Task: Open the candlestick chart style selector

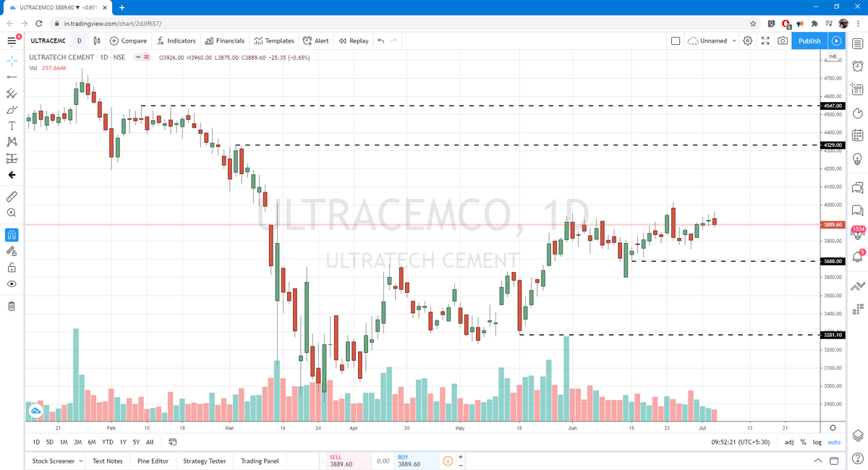Action: coord(97,40)
